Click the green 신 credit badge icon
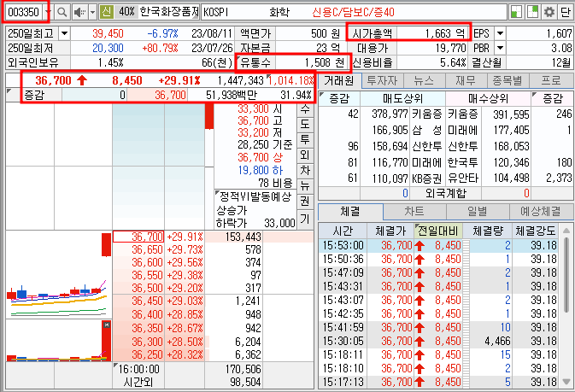Image resolution: width=575 pixels, height=392 pixels. click(106, 12)
